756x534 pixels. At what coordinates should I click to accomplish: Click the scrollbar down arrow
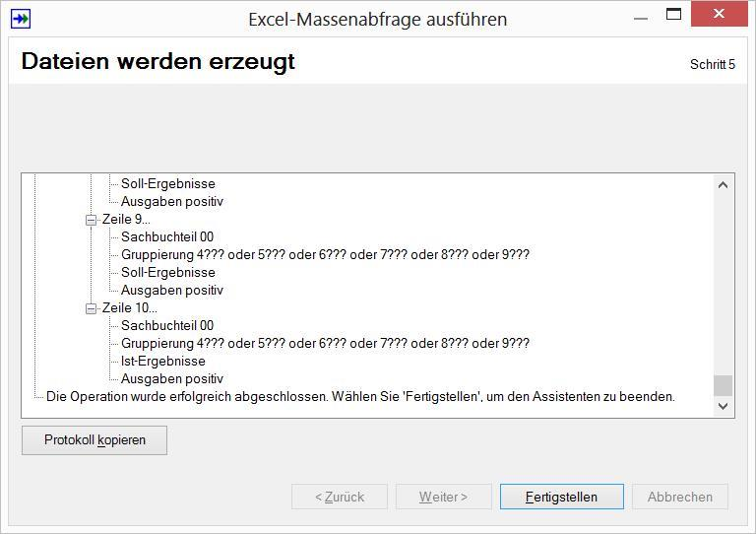[723, 406]
